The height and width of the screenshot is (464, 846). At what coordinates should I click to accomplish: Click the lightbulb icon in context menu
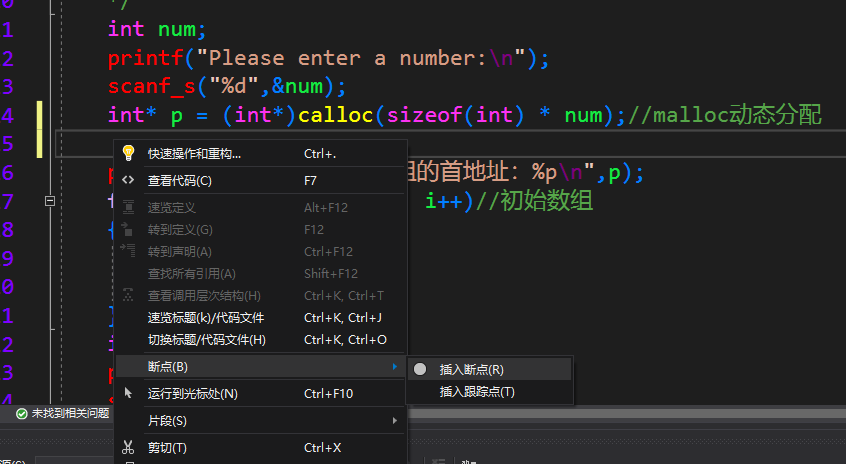click(128, 153)
